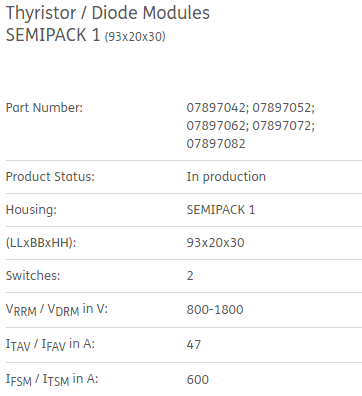The image size is (362, 396).
Task: Click the In production status value
Action: [226, 177]
